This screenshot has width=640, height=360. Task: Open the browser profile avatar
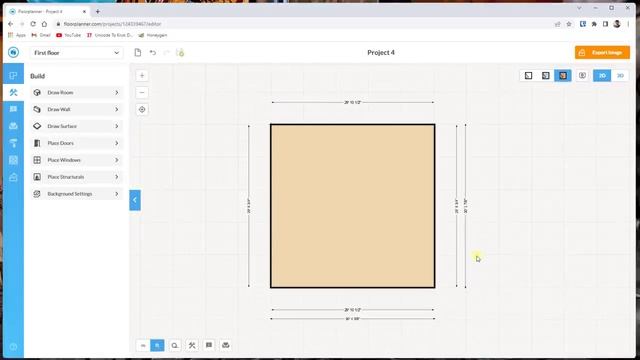(x=617, y=24)
